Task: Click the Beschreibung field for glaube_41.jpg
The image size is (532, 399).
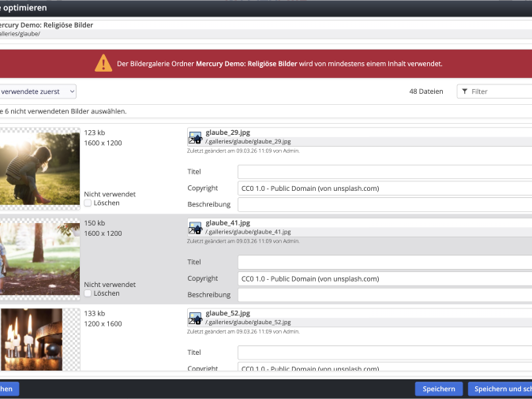Action: coord(384,295)
